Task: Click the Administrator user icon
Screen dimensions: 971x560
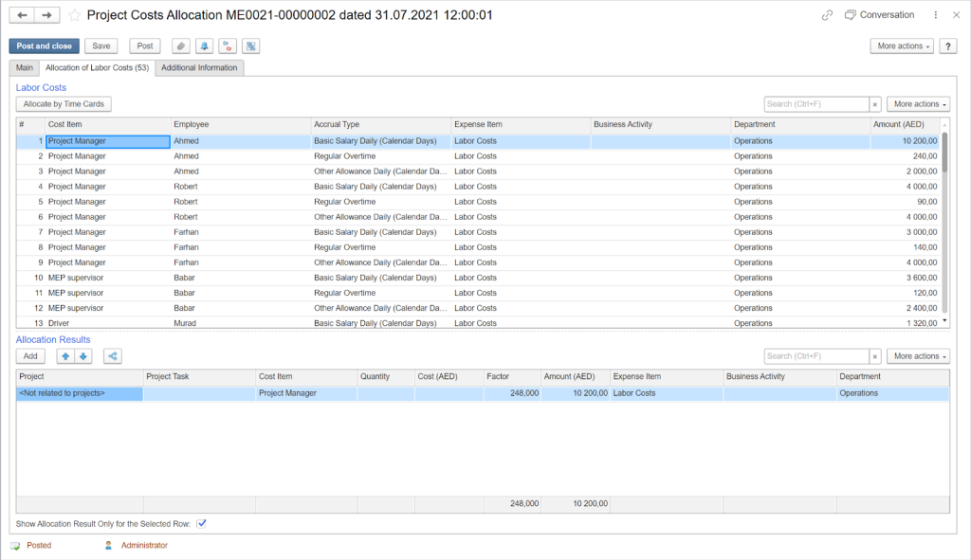Action: click(108, 545)
